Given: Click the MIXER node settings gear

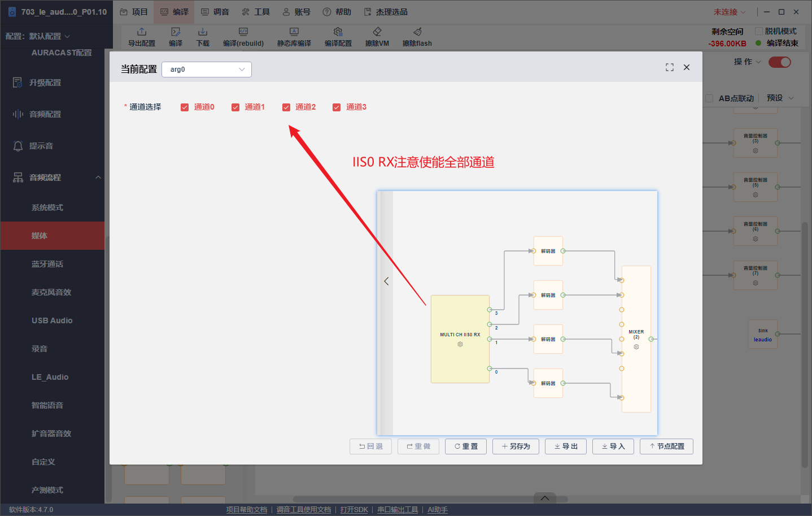Looking at the screenshot, I should point(636,346).
